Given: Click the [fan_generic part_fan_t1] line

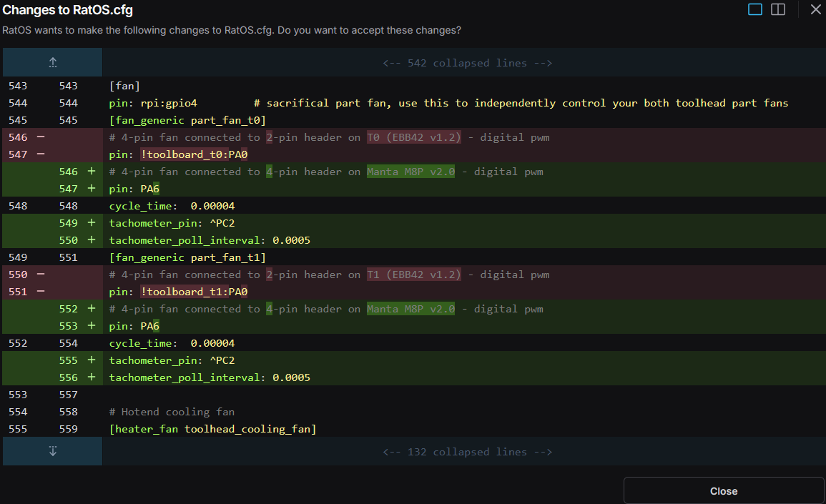Looking at the screenshot, I should coord(187,257).
